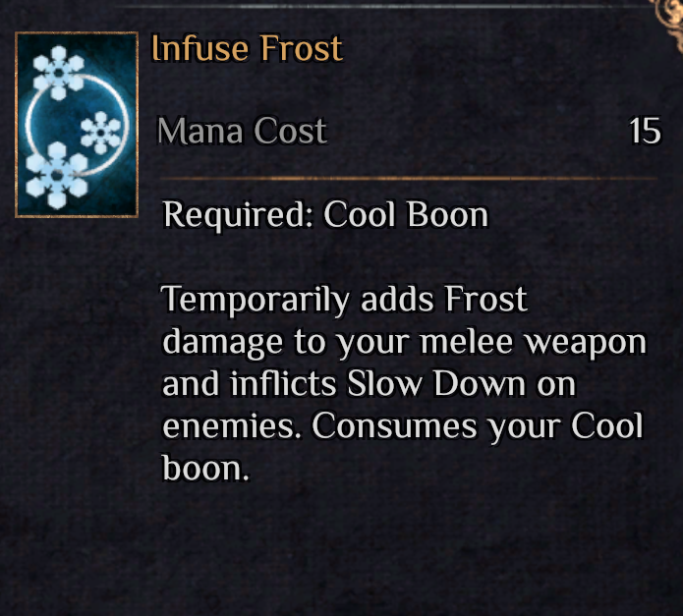Click the small snowflake on the icon's circle edge

[101, 132]
